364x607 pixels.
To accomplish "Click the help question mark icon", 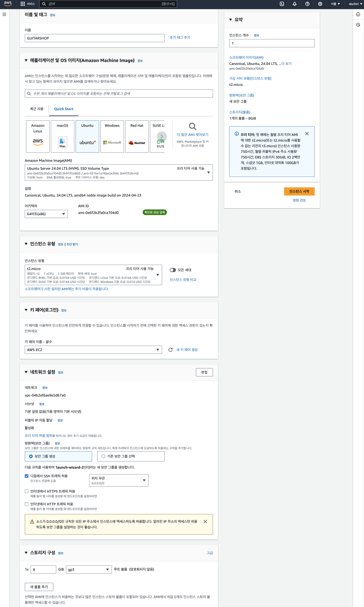I will (x=307, y=4).
